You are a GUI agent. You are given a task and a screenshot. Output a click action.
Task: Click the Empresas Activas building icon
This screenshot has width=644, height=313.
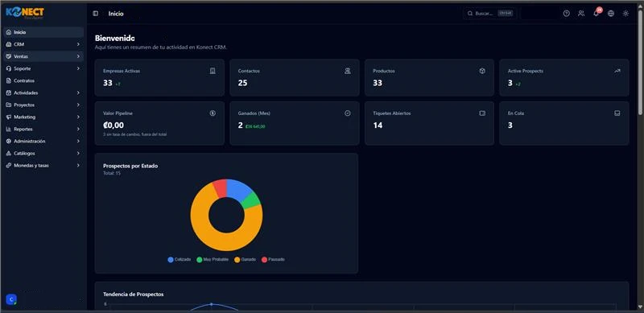pyautogui.click(x=213, y=71)
